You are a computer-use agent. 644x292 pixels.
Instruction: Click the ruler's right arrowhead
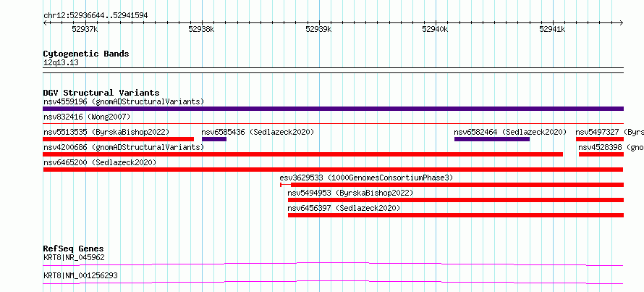(622, 23)
